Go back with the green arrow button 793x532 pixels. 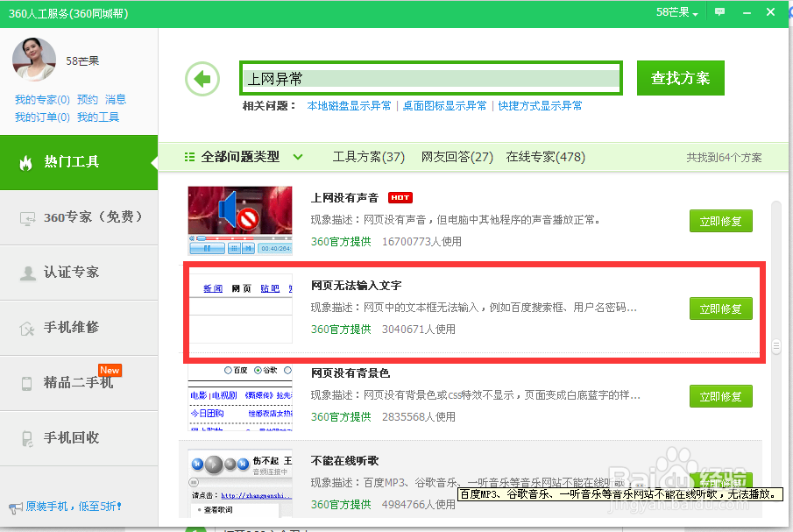(202, 79)
